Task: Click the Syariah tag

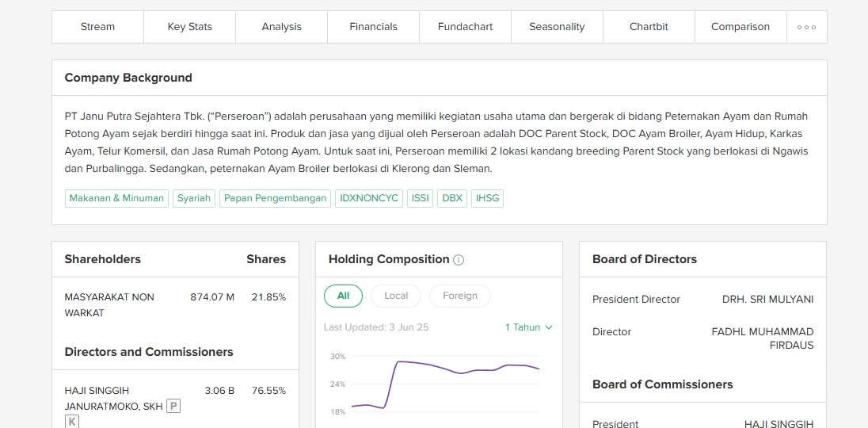Action: tap(194, 198)
